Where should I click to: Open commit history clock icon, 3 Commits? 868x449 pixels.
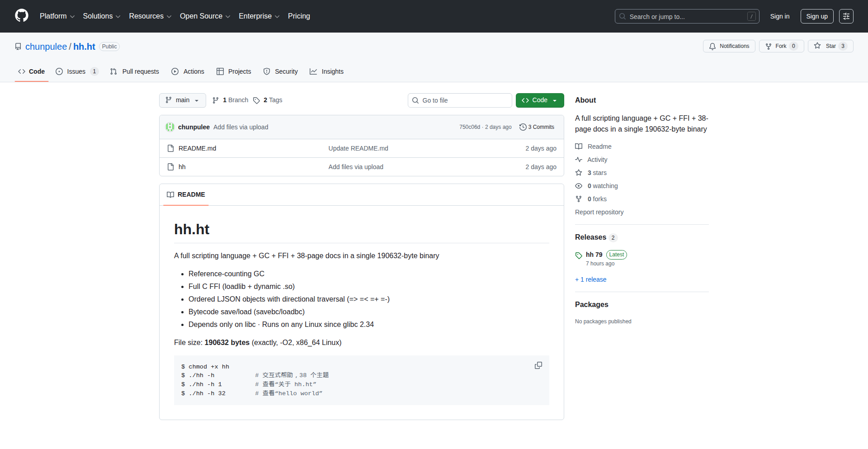point(537,127)
